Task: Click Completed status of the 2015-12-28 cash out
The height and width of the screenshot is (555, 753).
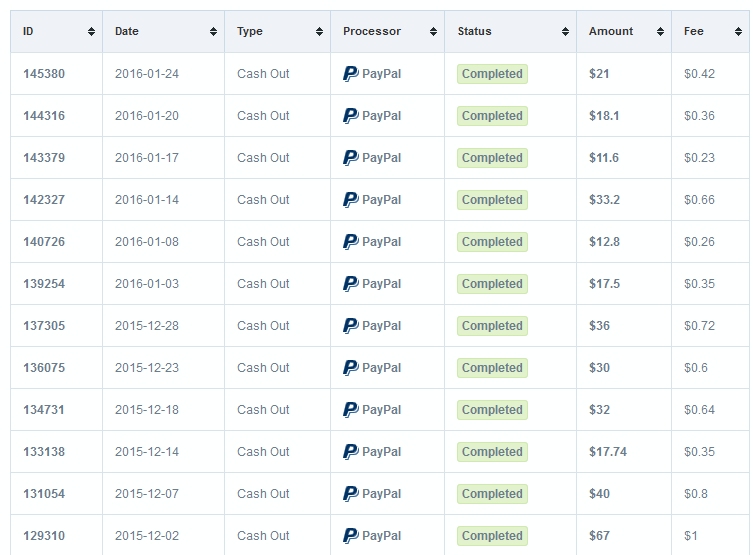Action: pyautogui.click(x=492, y=326)
